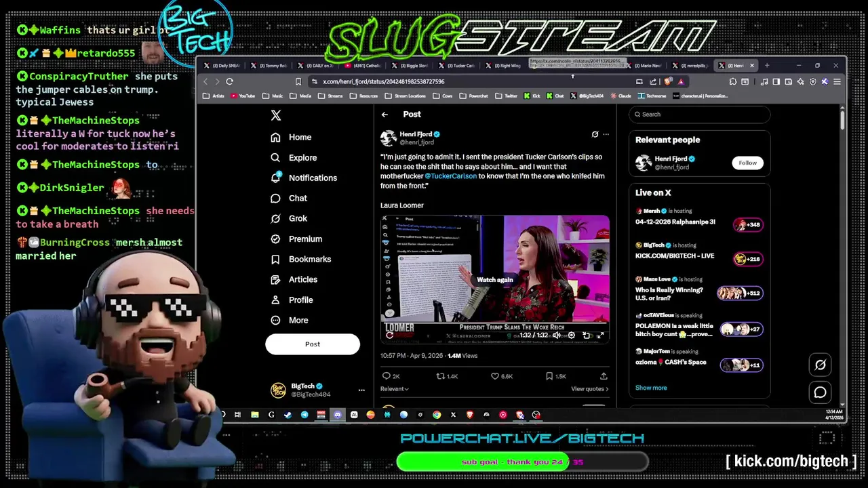Expand the More menu in sidebar

click(x=290, y=320)
